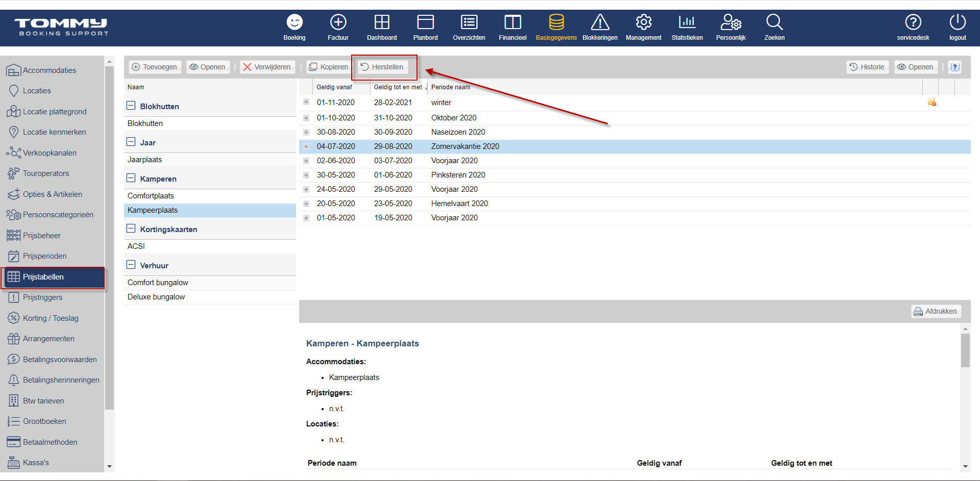Collapse the Kortingskaarten group
This screenshot has height=481, width=980.
click(x=131, y=229)
